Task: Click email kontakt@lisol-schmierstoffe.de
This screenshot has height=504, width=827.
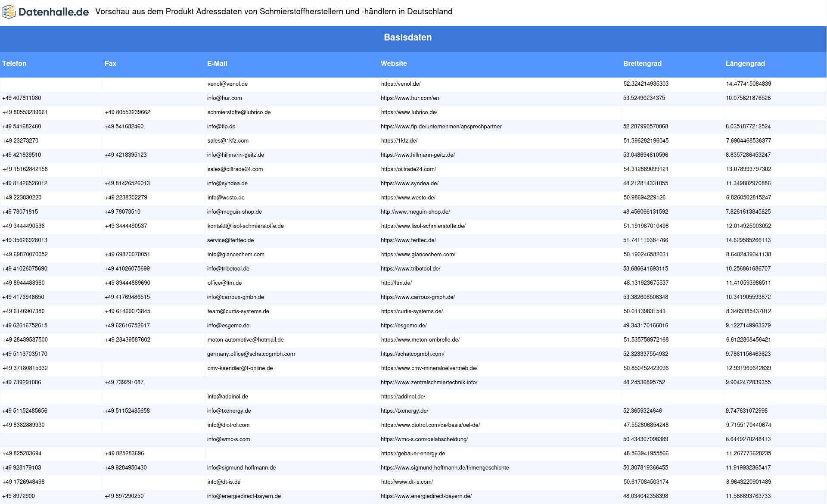Action: [246, 226]
